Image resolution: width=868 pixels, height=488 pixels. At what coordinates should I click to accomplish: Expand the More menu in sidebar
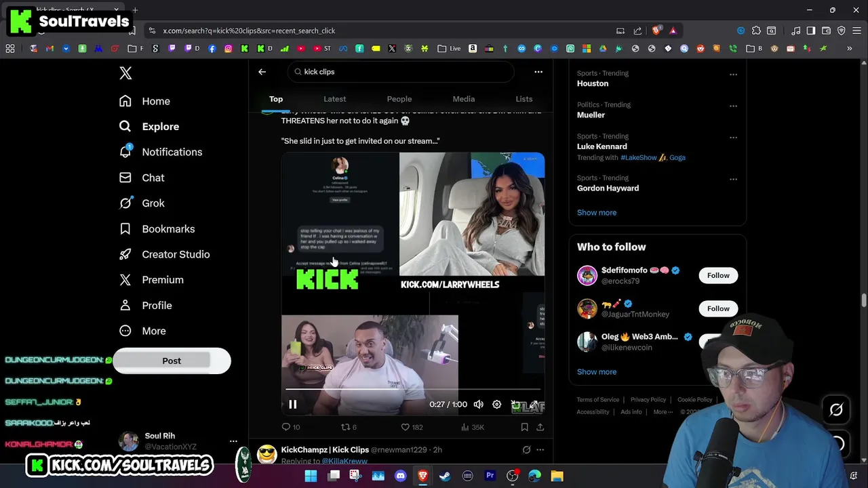(142, 331)
